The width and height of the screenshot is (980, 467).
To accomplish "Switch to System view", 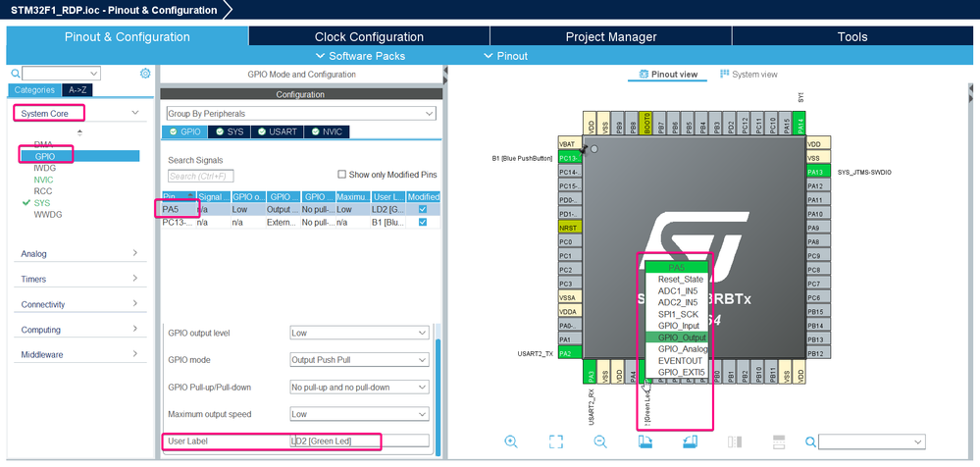I will point(748,74).
